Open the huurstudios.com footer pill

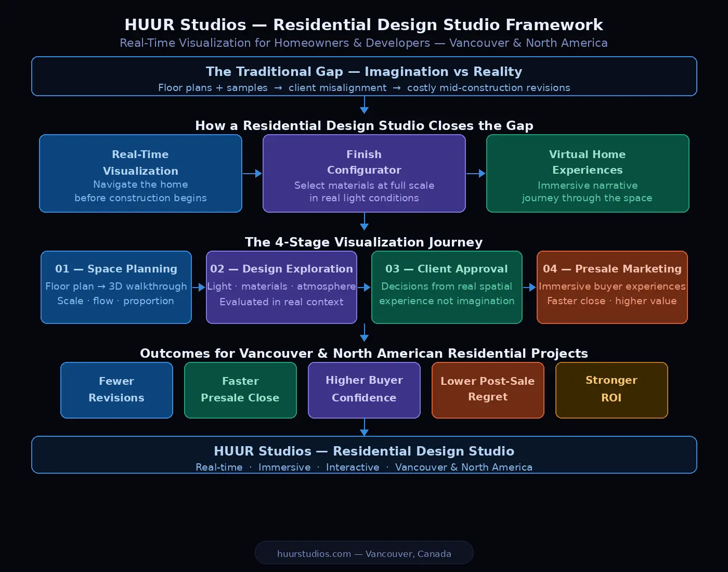click(x=364, y=552)
